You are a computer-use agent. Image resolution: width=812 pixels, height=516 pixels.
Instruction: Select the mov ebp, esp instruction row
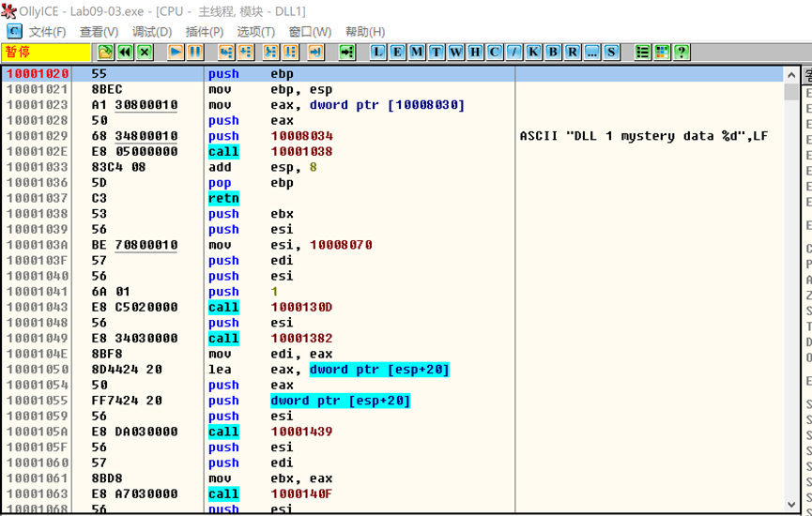tap(392, 89)
